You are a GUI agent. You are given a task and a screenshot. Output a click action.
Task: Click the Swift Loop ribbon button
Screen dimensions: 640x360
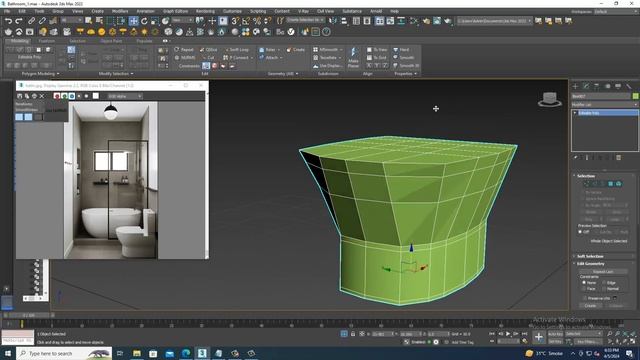[236, 50]
